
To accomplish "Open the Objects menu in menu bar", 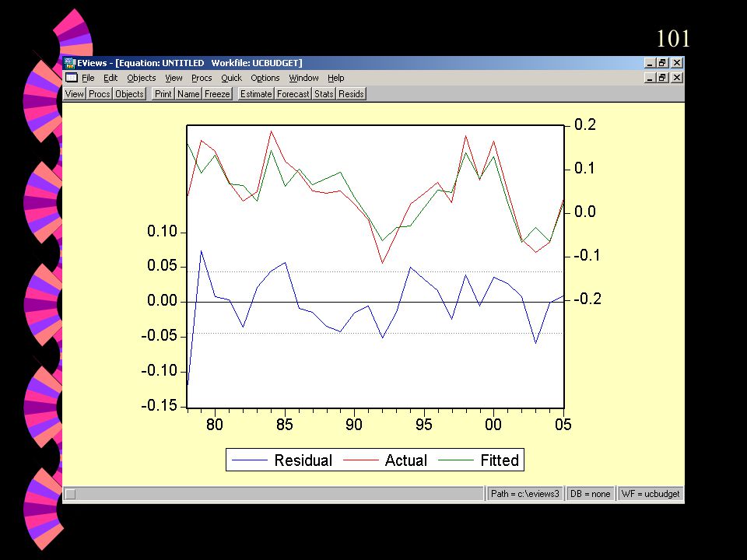I will 141,78.
